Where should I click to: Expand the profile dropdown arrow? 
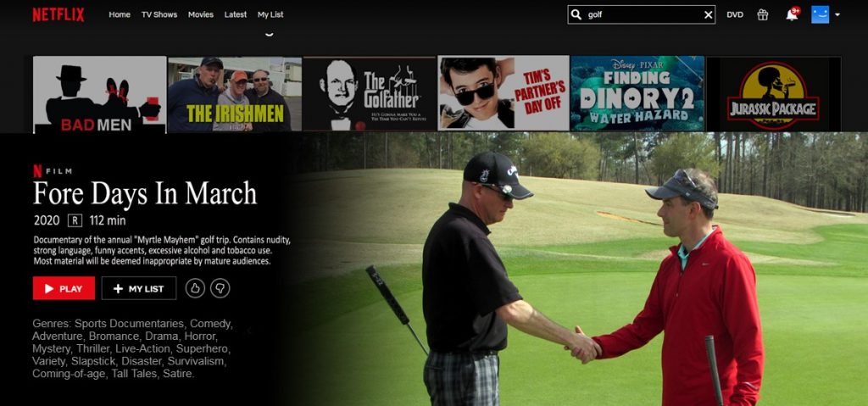(x=837, y=14)
